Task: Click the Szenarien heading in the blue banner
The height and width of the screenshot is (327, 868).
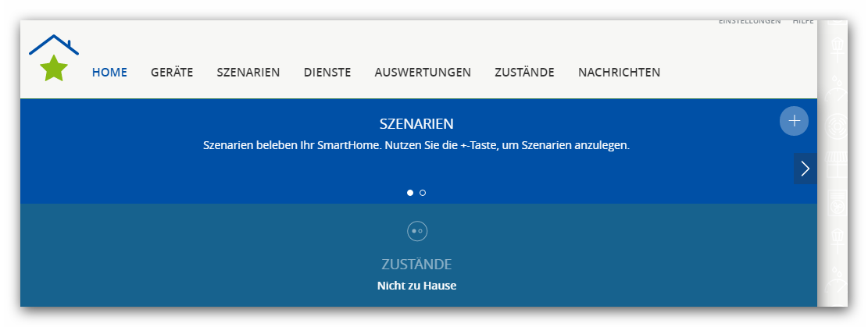Action: click(416, 124)
